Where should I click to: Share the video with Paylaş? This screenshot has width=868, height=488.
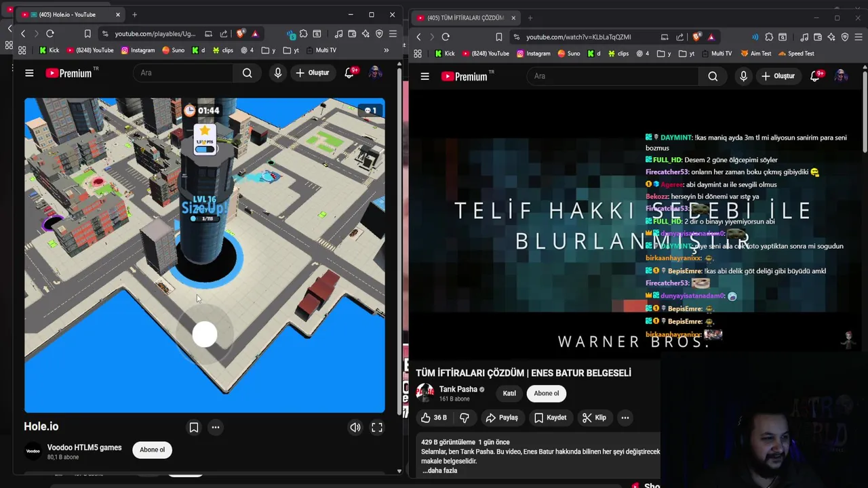click(x=502, y=418)
